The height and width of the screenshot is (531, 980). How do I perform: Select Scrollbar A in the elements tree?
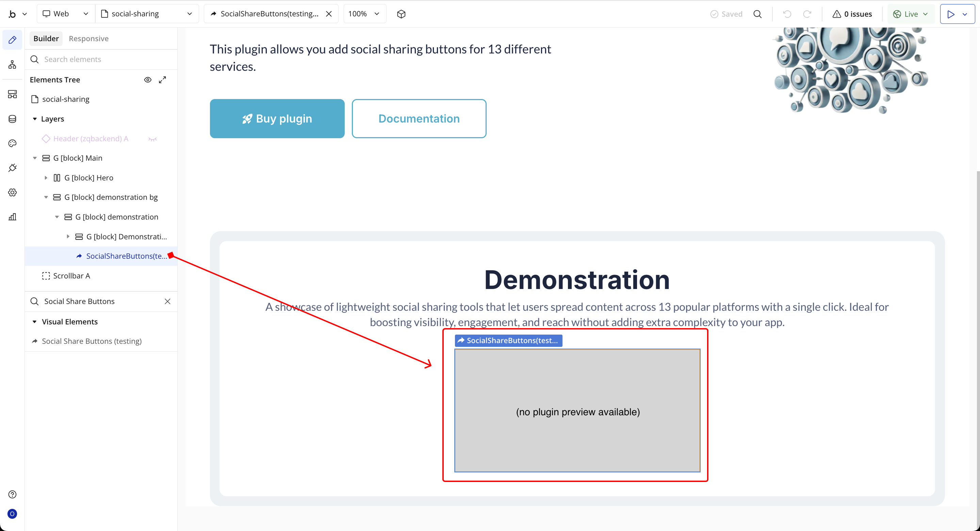pyautogui.click(x=71, y=276)
